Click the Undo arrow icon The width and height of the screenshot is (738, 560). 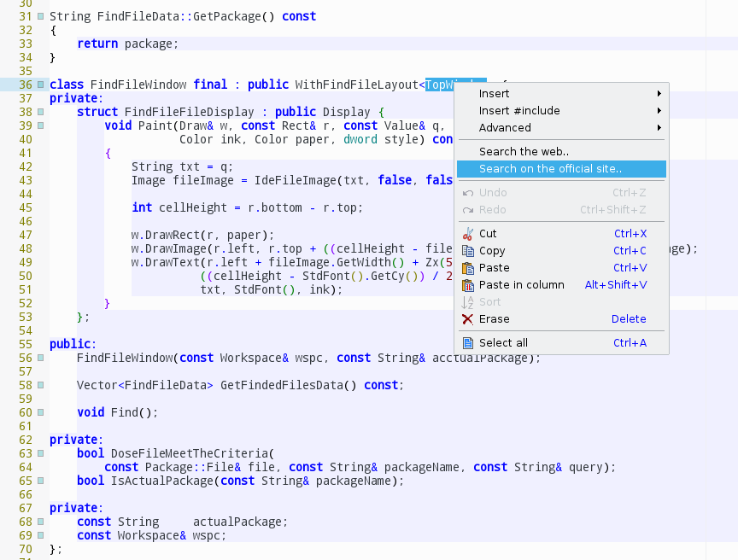coord(467,193)
